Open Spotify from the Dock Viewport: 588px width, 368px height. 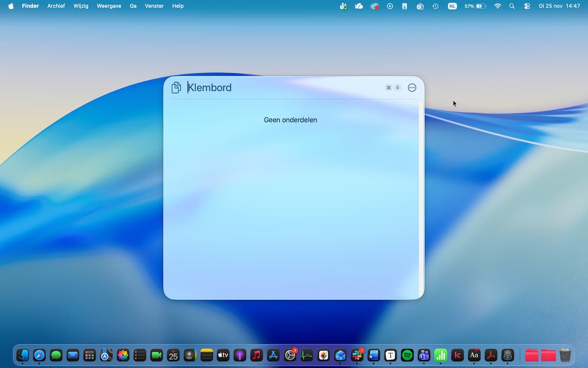tap(407, 355)
